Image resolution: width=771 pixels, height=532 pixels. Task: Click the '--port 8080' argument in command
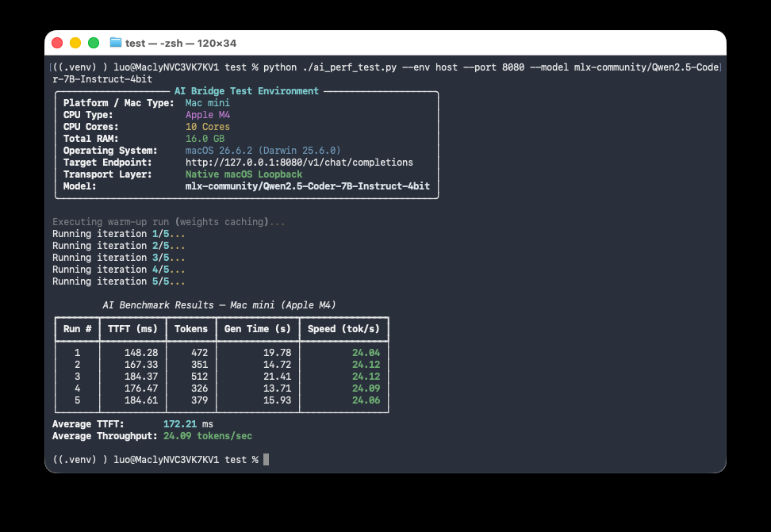click(493, 67)
